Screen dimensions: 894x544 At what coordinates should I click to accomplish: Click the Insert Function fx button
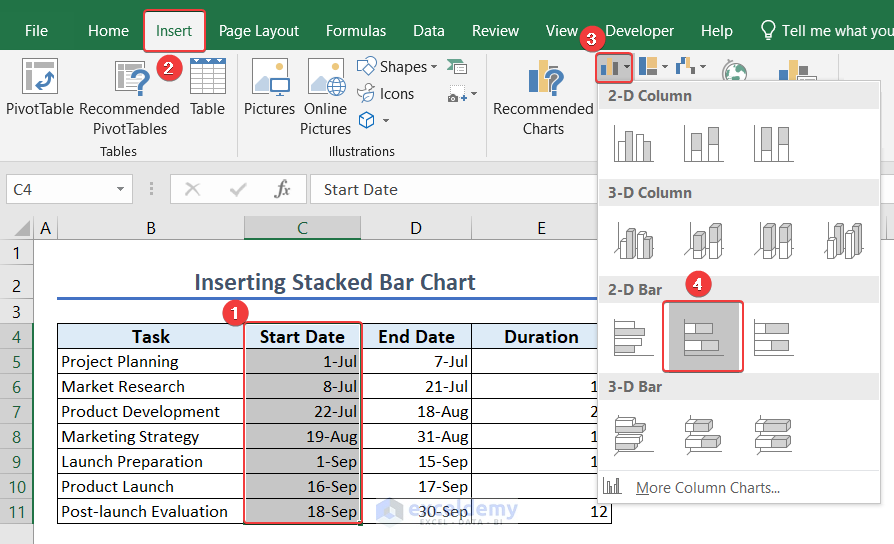[283, 189]
